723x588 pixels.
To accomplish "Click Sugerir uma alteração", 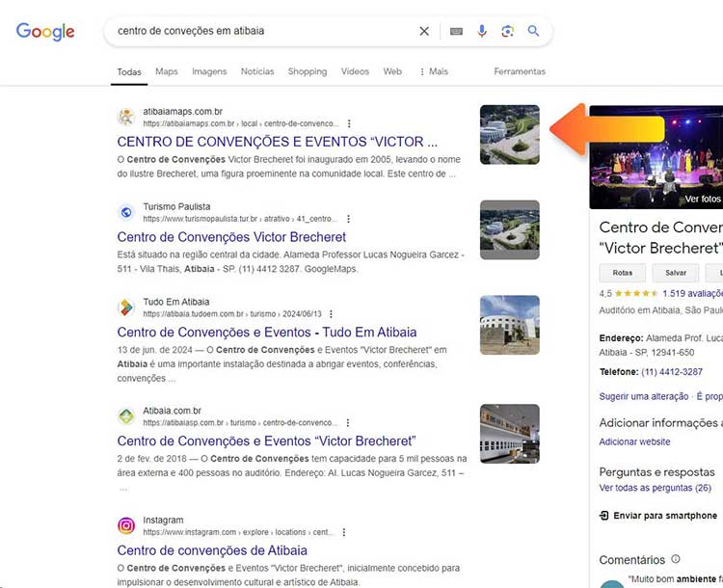I will coord(644,396).
